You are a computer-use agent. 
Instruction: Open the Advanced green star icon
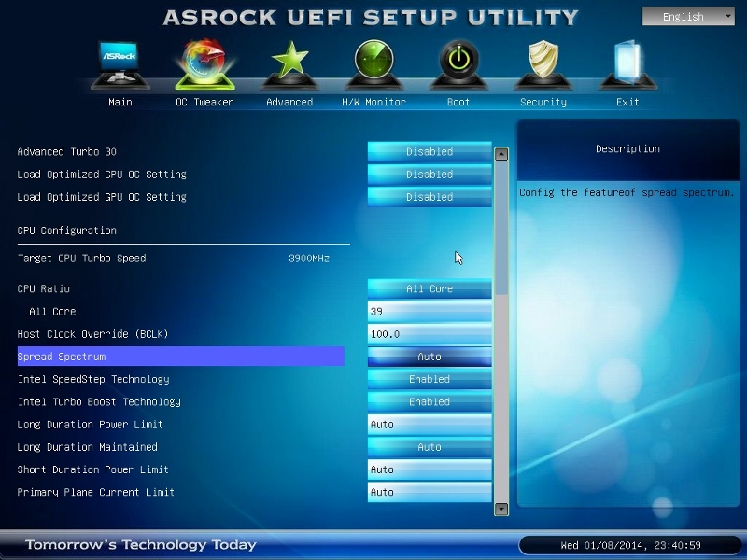289,65
